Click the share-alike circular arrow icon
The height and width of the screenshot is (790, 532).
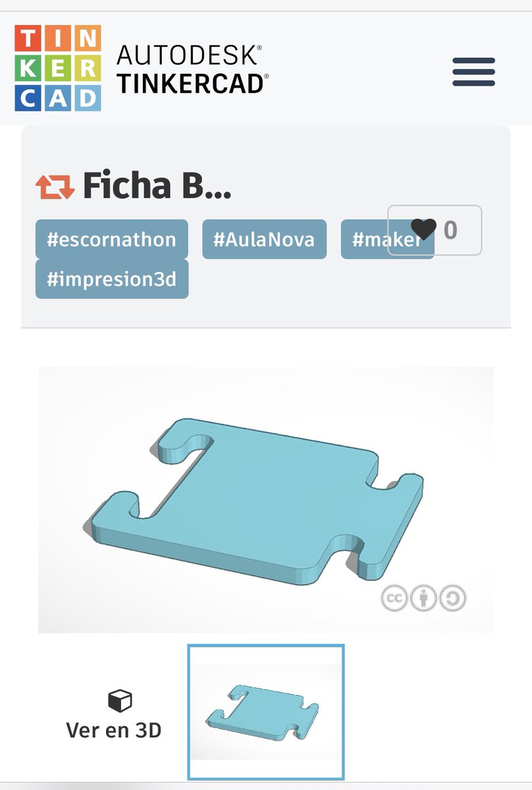(x=453, y=598)
